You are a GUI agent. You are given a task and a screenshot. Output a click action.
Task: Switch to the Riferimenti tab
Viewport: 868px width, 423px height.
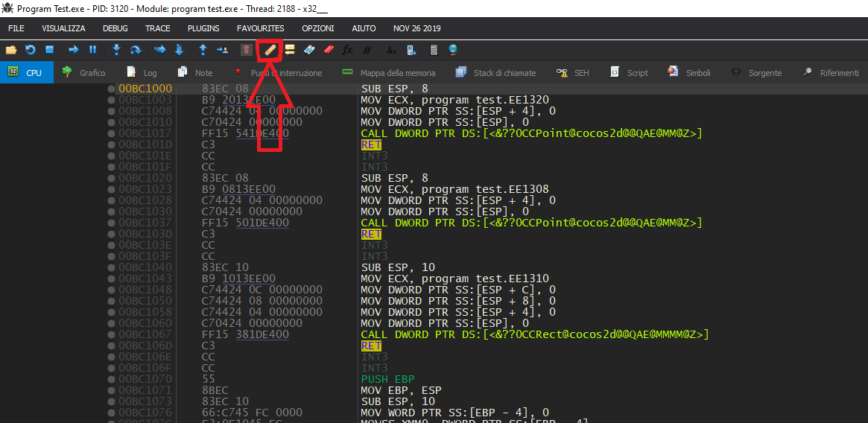(x=831, y=72)
